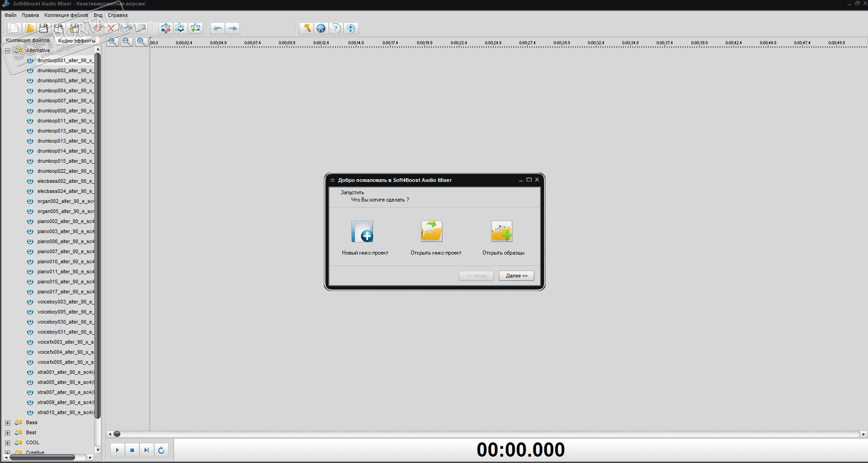
Task: Click the timeline horizontal scroll thumb
Action: [117, 434]
